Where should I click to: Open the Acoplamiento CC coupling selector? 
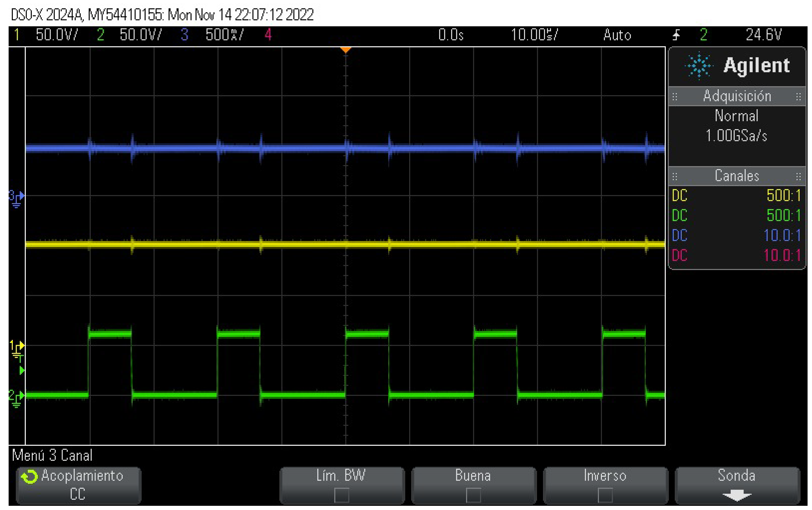coord(78,485)
